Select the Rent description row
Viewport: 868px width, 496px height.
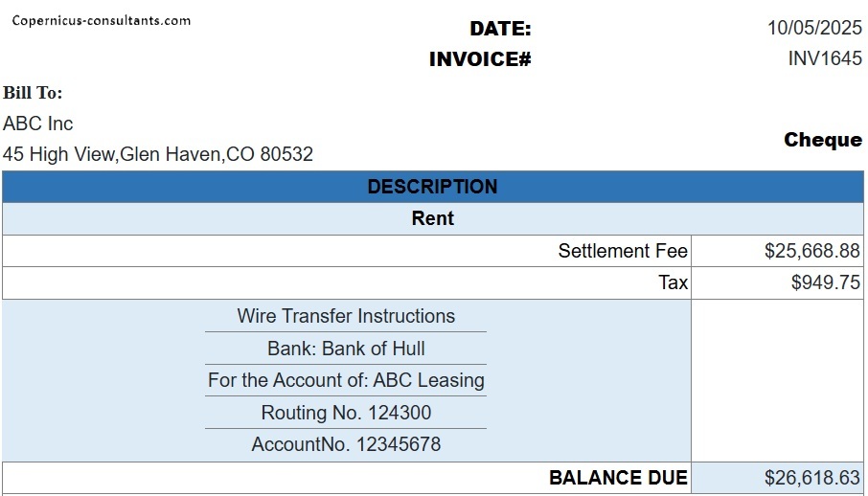[x=433, y=218]
